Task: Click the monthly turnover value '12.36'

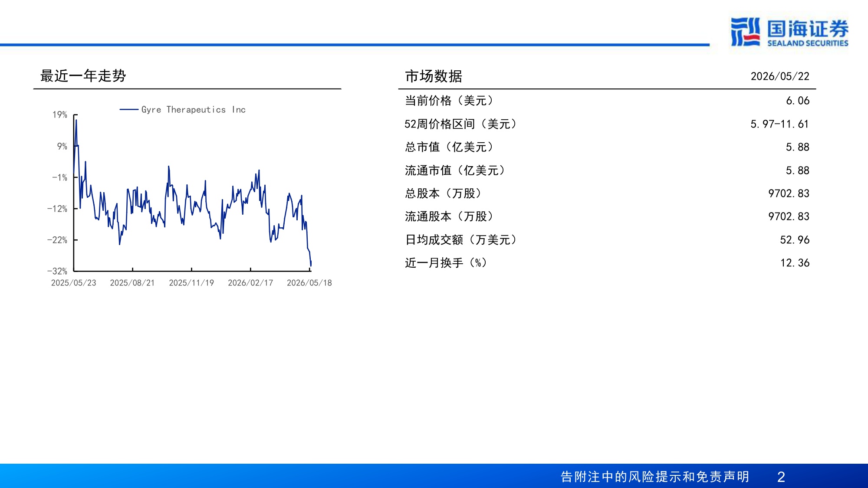Action: click(x=795, y=263)
